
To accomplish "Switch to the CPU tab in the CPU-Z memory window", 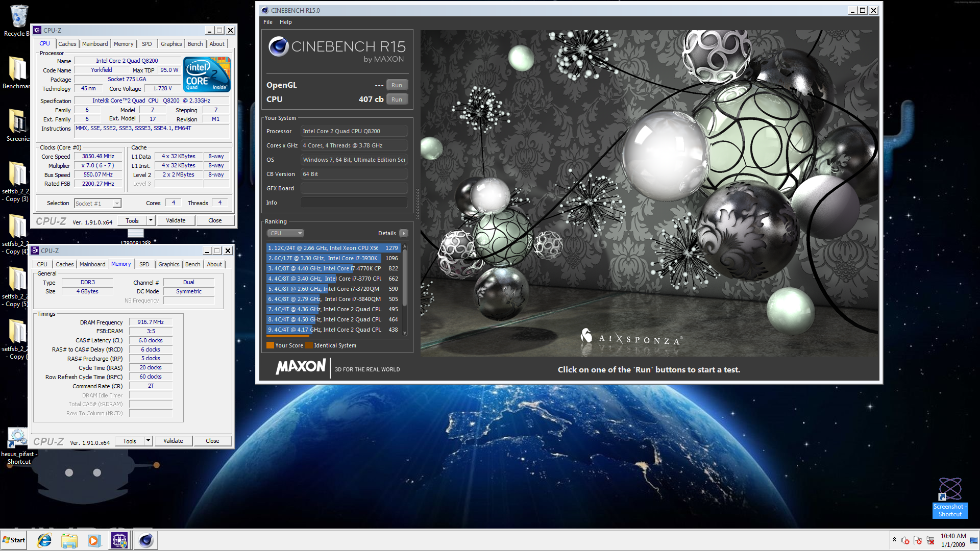I will coord(42,264).
